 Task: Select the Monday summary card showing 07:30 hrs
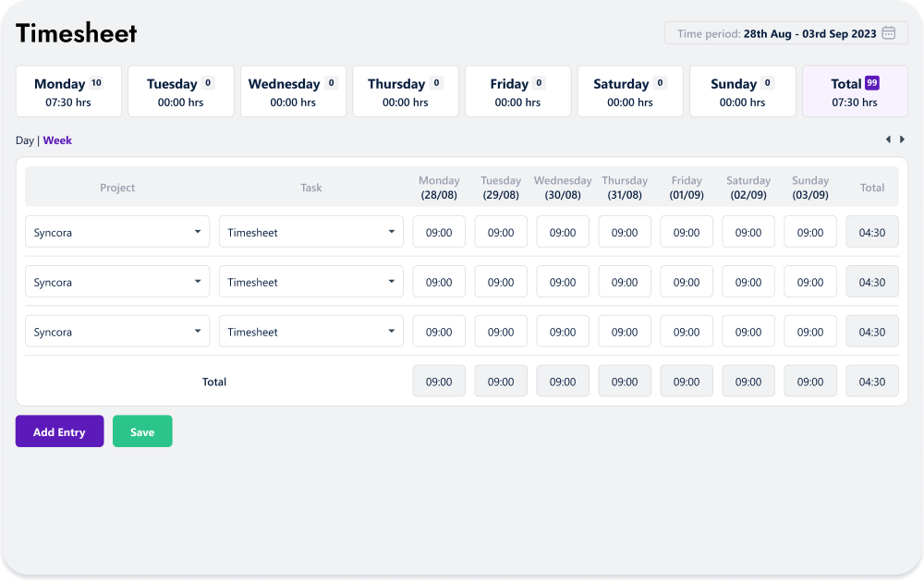(68, 91)
